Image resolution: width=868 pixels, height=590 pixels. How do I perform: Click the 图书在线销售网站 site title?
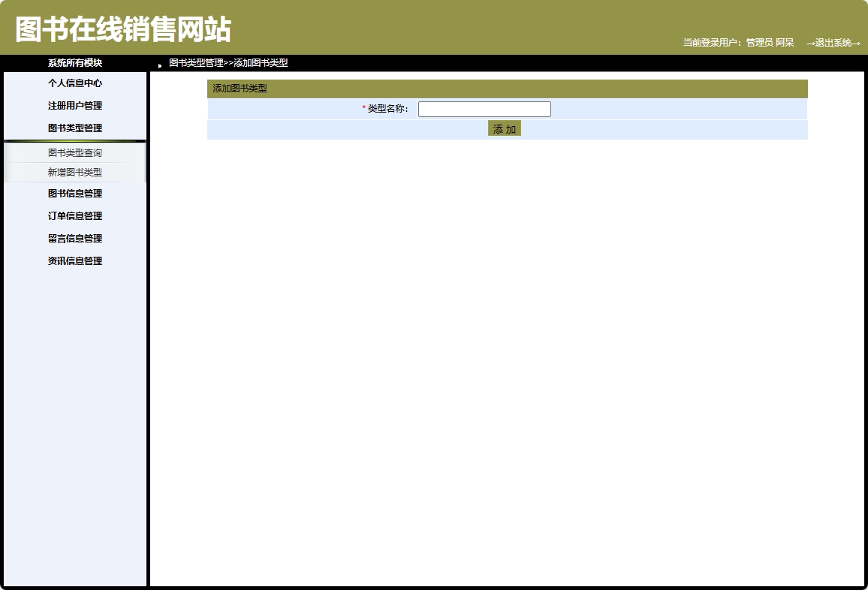pos(124,27)
